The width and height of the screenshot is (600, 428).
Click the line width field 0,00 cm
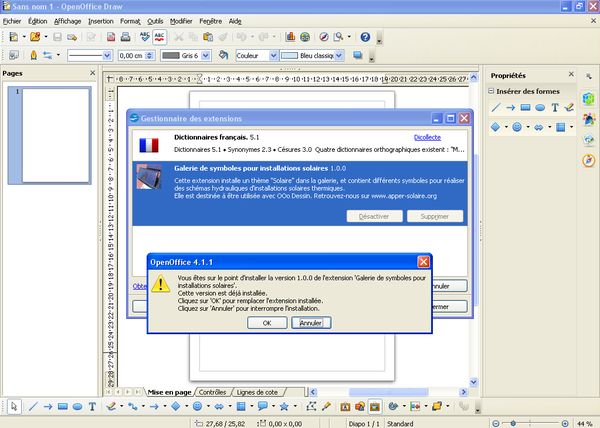[132, 56]
